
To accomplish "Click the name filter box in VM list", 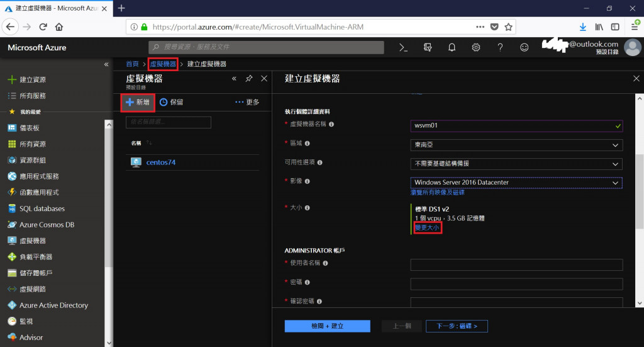I will pos(169,122).
